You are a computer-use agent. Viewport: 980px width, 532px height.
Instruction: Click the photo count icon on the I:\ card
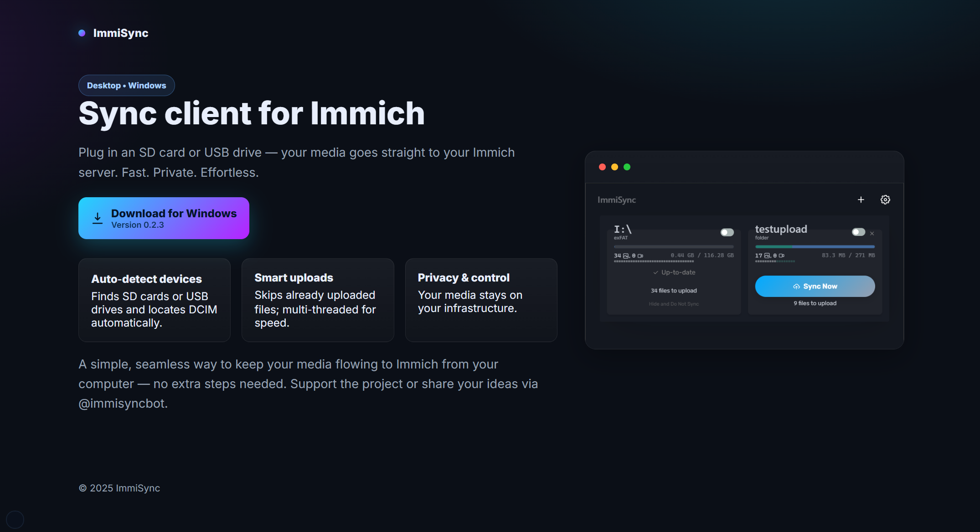pyautogui.click(x=625, y=256)
